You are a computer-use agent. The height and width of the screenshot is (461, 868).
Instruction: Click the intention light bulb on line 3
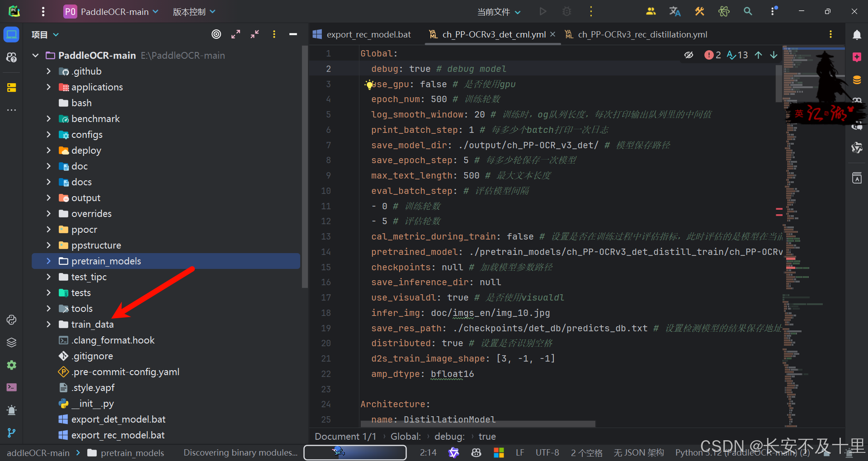(x=369, y=84)
